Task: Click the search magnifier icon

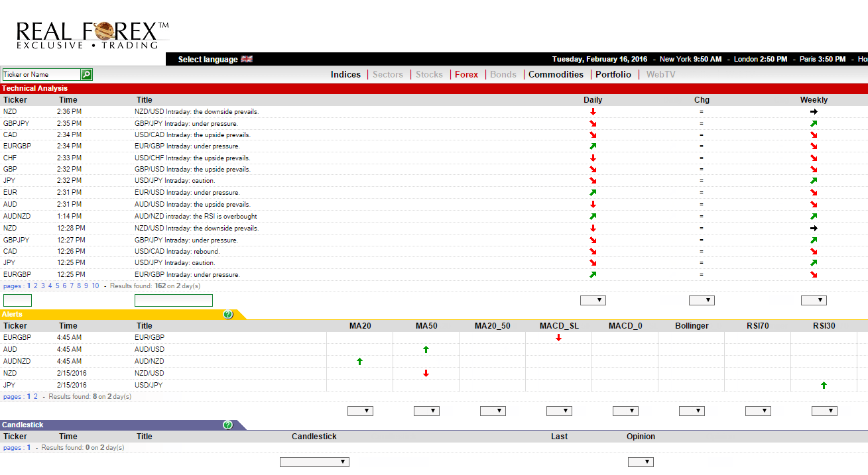Action: click(x=86, y=74)
